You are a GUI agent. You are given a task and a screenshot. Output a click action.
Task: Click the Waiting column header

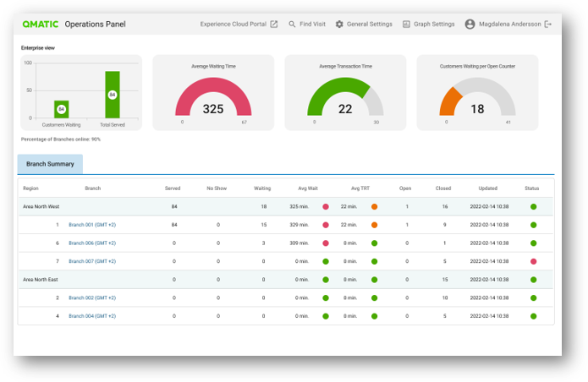(262, 188)
